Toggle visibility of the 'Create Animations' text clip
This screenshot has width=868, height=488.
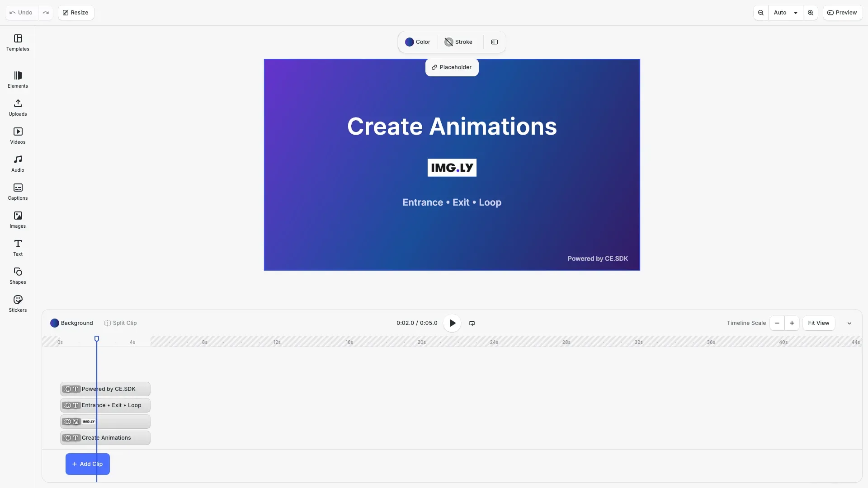[x=68, y=438]
